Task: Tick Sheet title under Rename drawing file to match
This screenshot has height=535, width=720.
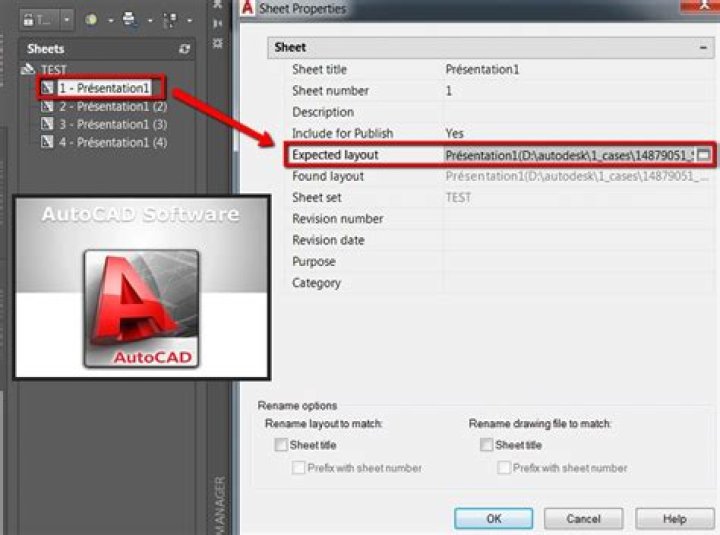Action: click(486, 445)
